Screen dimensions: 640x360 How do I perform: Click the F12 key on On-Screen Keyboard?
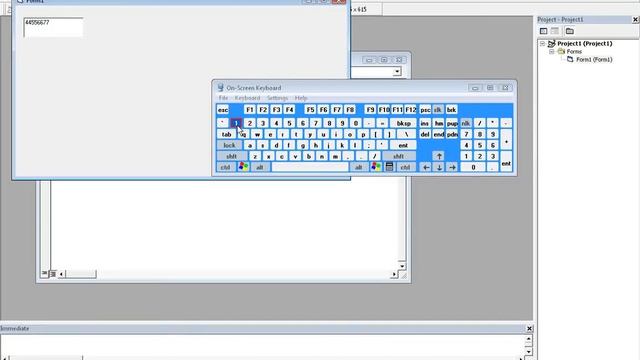tap(411, 109)
